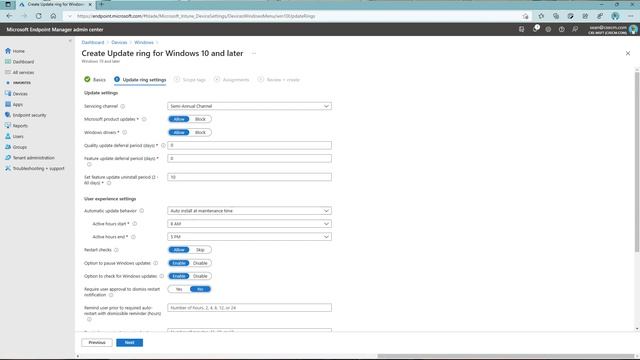
Task: Open Reports in the left sidebar
Action: pyautogui.click(x=16, y=126)
